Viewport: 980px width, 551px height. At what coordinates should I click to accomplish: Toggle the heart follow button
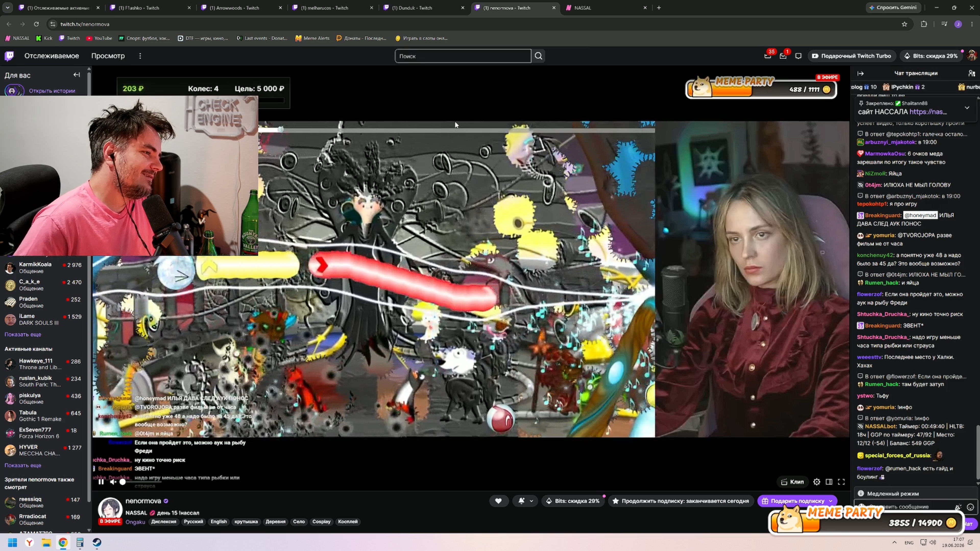[x=498, y=501]
